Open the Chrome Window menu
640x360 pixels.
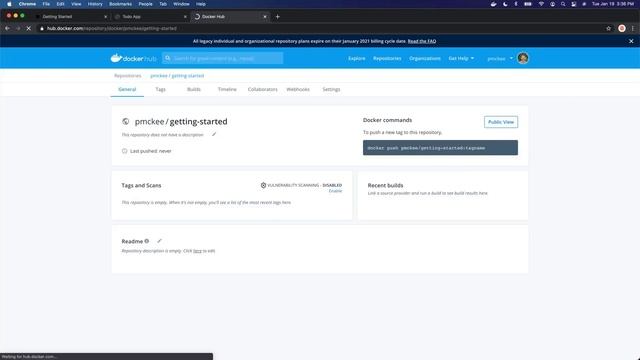click(x=181, y=4)
